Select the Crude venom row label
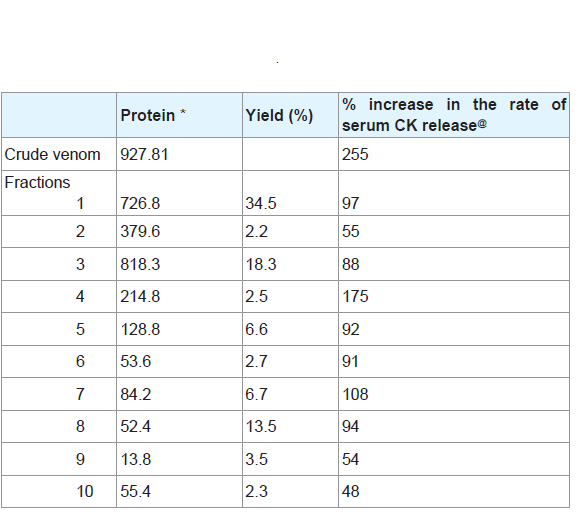The image size is (586, 522). [52, 154]
